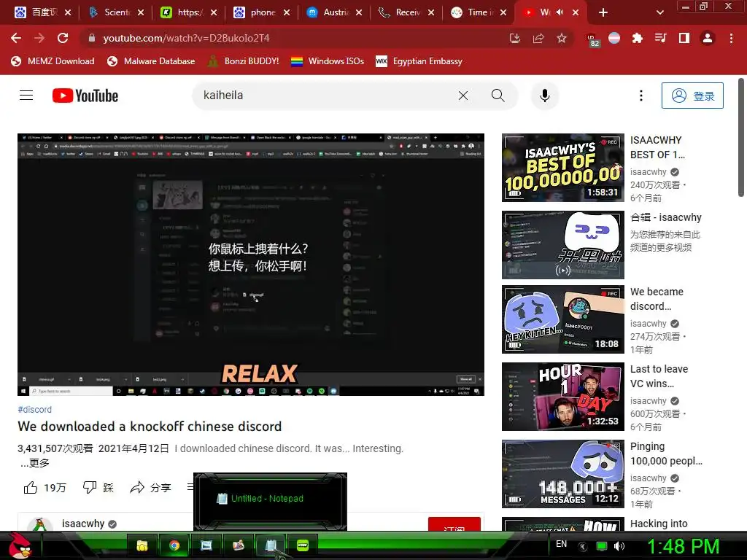This screenshot has height=560, width=747.
Task: Click the address bar URL
Action: [x=186, y=38]
